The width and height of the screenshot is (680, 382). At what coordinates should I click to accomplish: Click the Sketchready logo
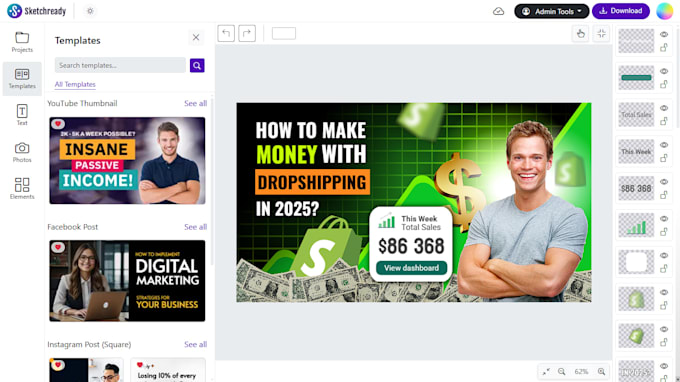pyautogui.click(x=37, y=11)
